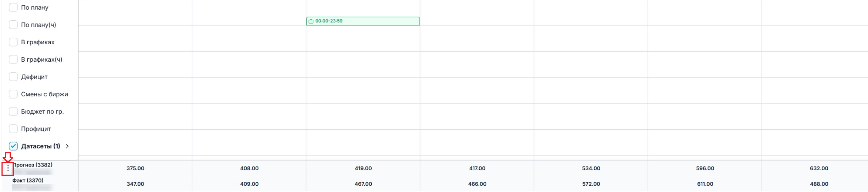Select the Смены с биржи checkbox
The image size is (868, 192).
coord(13,94)
